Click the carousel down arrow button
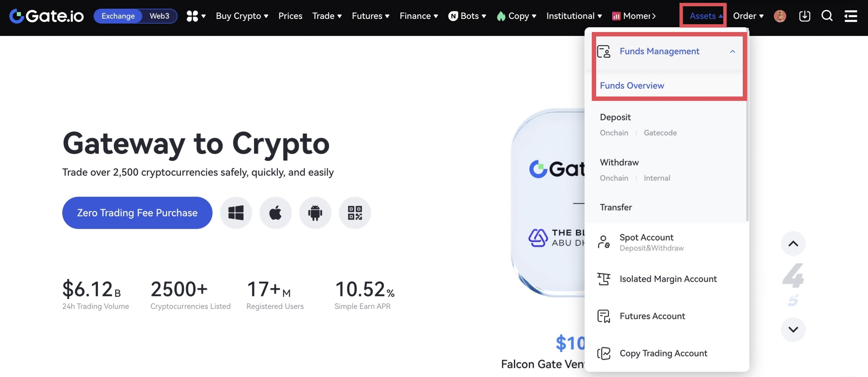Screen dimensions: 868x377 pyautogui.click(x=793, y=329)
